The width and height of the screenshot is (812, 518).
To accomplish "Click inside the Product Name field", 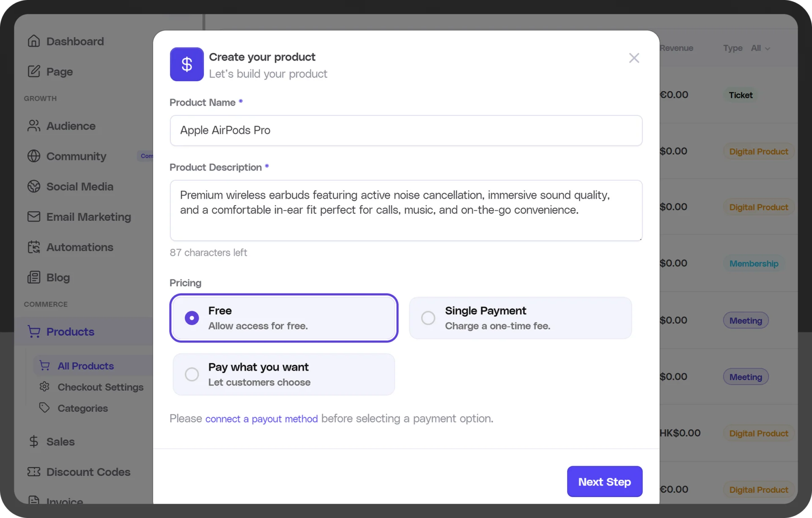I will coord(406,131).
